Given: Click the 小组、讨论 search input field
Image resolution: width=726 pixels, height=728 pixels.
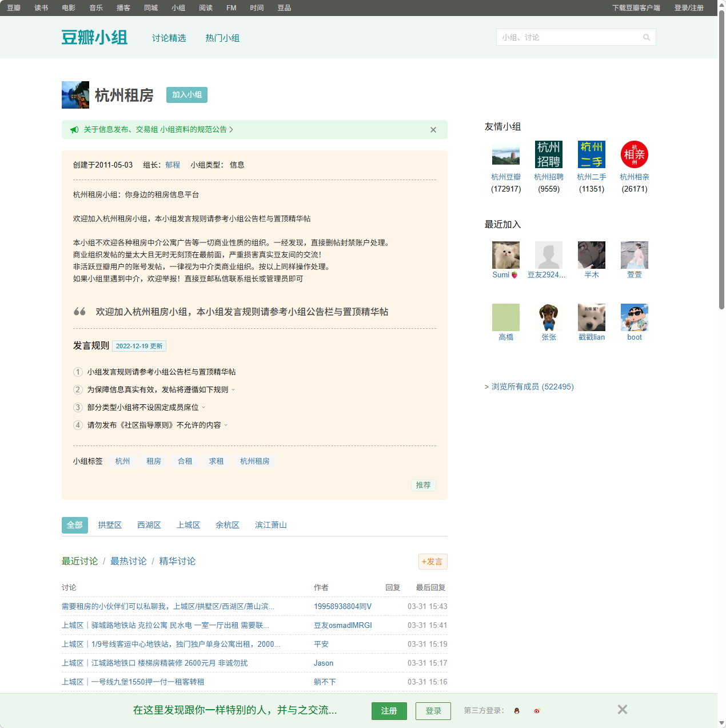Looking at the screenshot, I should [x=566, y=37].
